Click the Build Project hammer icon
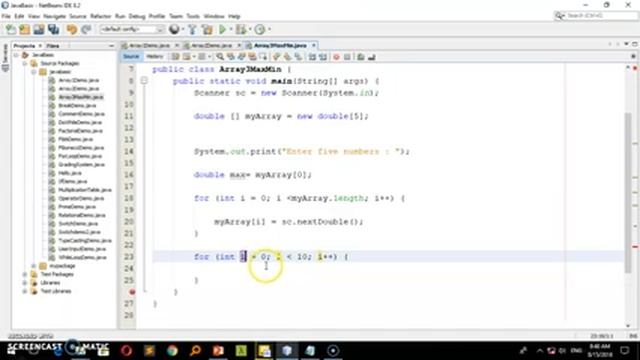This screenshot has width=640, height=360. pos(192,29)
